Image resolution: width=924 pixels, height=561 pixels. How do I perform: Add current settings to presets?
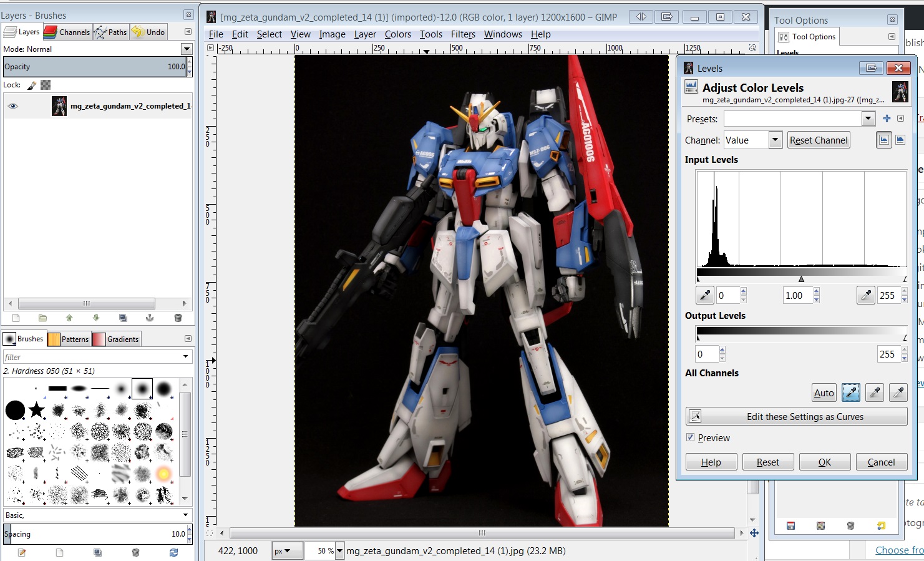pyautogui.click(x=887, y=119)
